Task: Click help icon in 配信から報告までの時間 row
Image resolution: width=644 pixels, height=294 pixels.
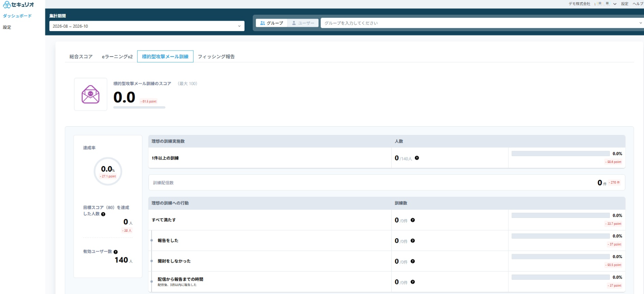Action: pyautogui.click(x=412, y=282)
